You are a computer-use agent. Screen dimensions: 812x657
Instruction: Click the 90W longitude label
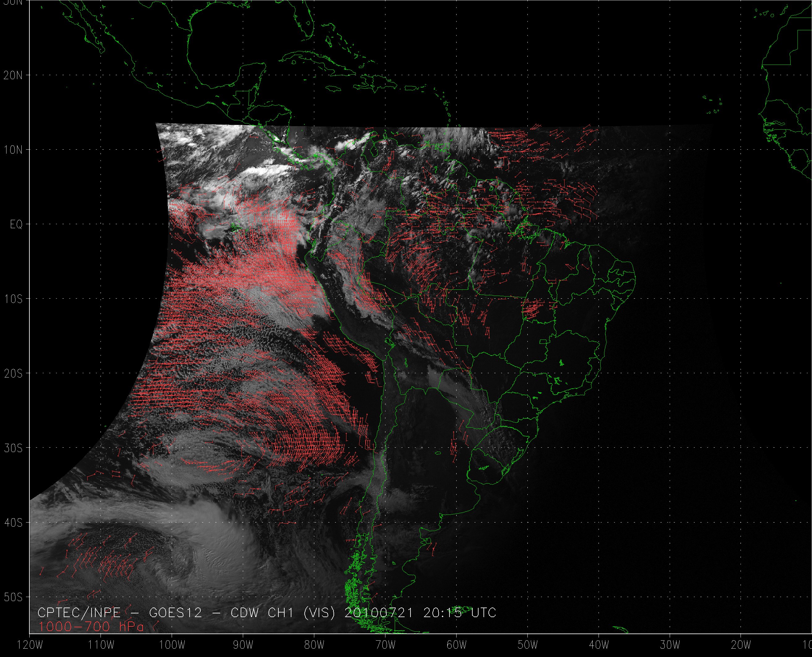pyautogui.click(x=243, y=645)
